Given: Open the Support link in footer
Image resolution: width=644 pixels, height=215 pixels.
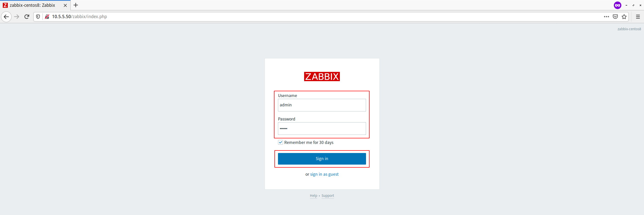Looking at the screenshot, I should coord(328,196).
